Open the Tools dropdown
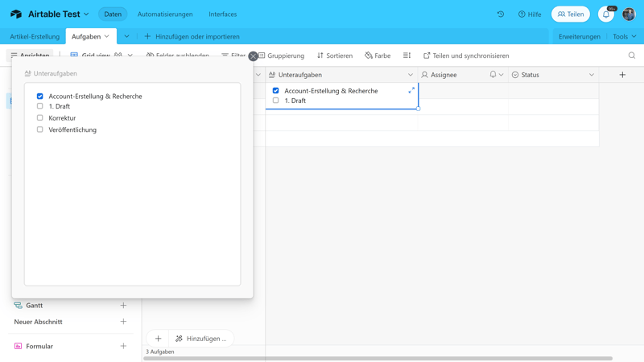 coord(624,36)
